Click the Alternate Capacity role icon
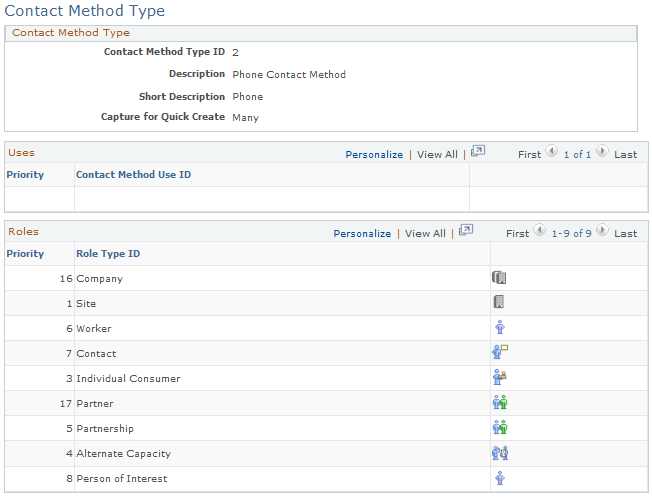The height and width of the screenshot is (497, 652). coord(500,452)
